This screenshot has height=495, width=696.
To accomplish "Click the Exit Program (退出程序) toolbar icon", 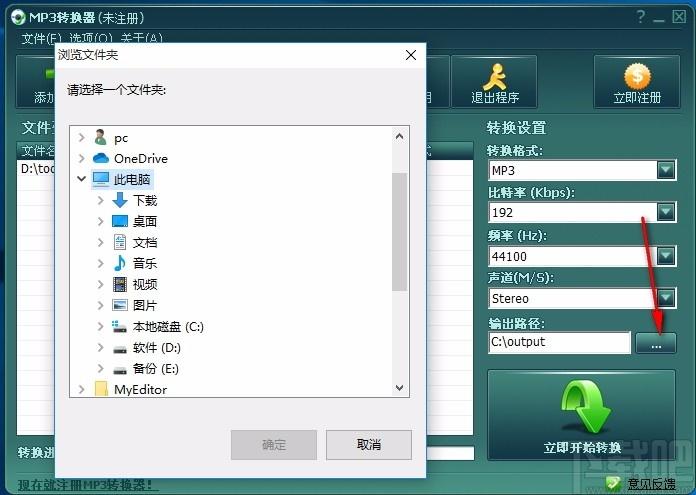I will (x=494, y=76).
